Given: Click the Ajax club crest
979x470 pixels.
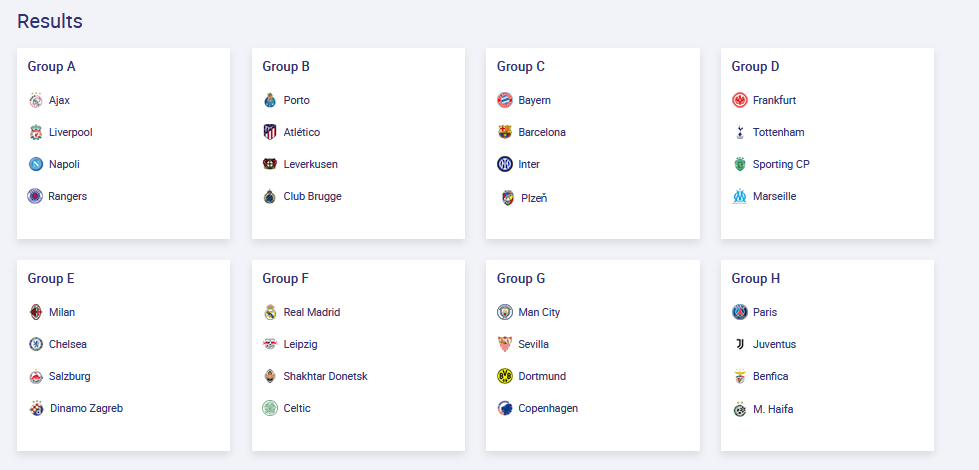Looking at the screenshot, I should tap(36, 100).
